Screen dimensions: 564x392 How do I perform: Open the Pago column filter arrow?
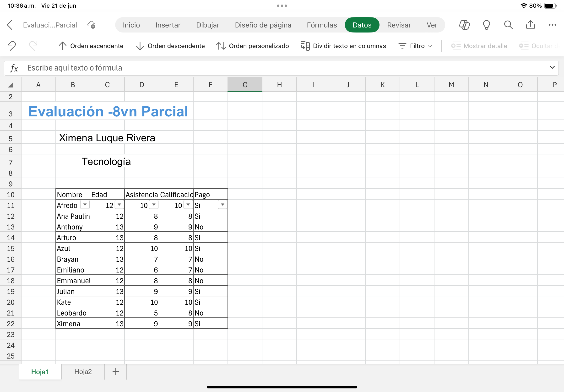(222, 205)
